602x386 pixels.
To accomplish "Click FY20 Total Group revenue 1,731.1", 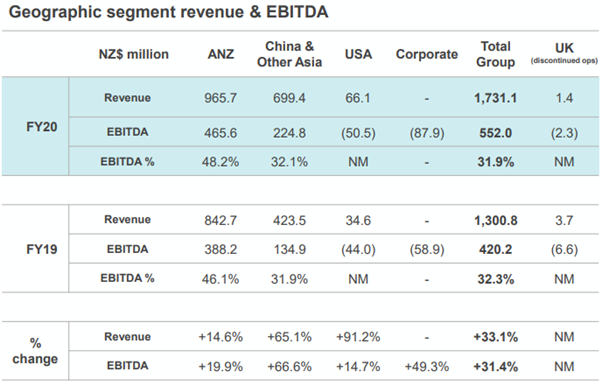I will (495, 98).
